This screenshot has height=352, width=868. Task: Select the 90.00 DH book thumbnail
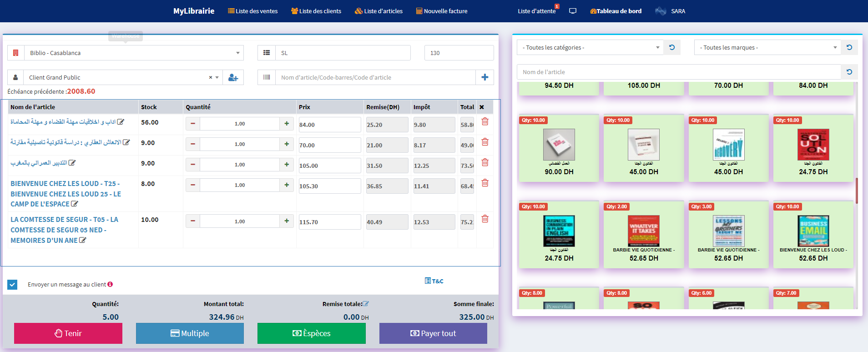(559, 146)
